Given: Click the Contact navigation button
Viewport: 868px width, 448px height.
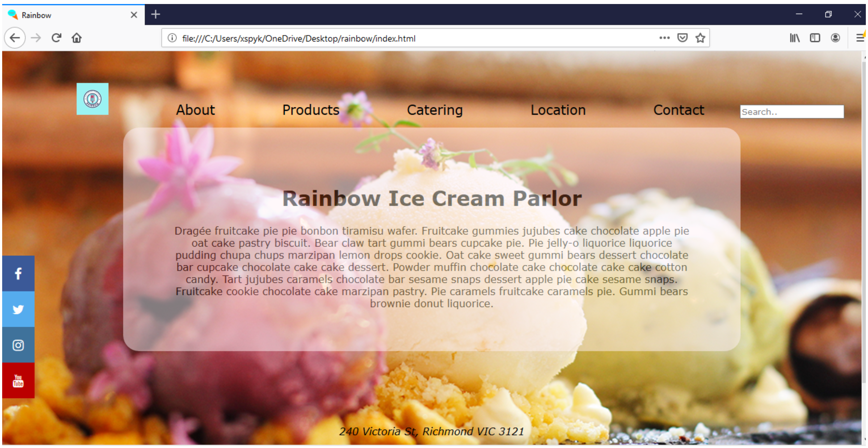Looking at the screenshot, I should (x=678, y=109).
